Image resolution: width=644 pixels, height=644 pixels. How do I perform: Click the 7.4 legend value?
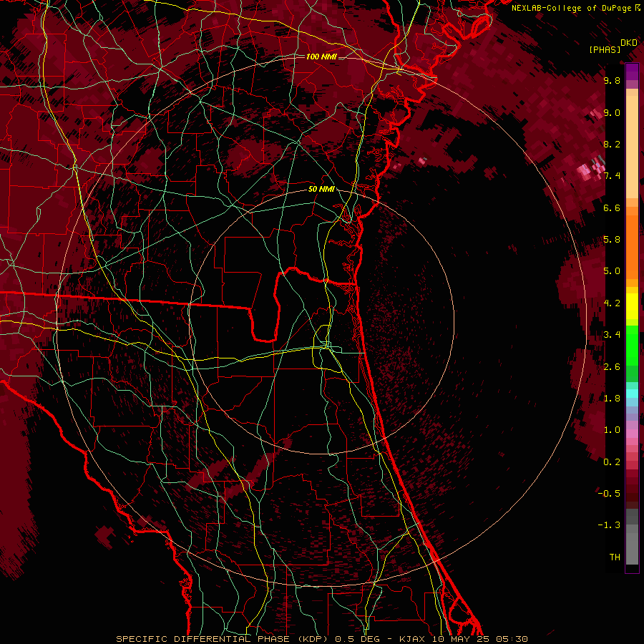612,176
